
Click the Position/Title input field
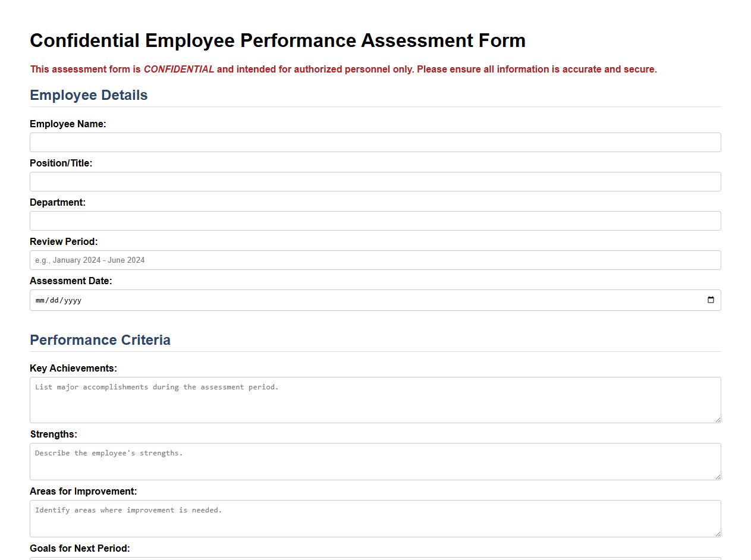[x=375, y=181]
